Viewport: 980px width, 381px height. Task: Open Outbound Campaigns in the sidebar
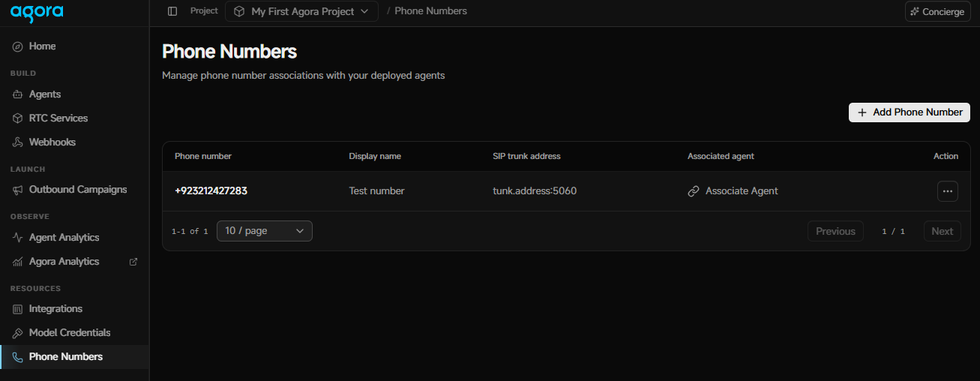[74, 190]
